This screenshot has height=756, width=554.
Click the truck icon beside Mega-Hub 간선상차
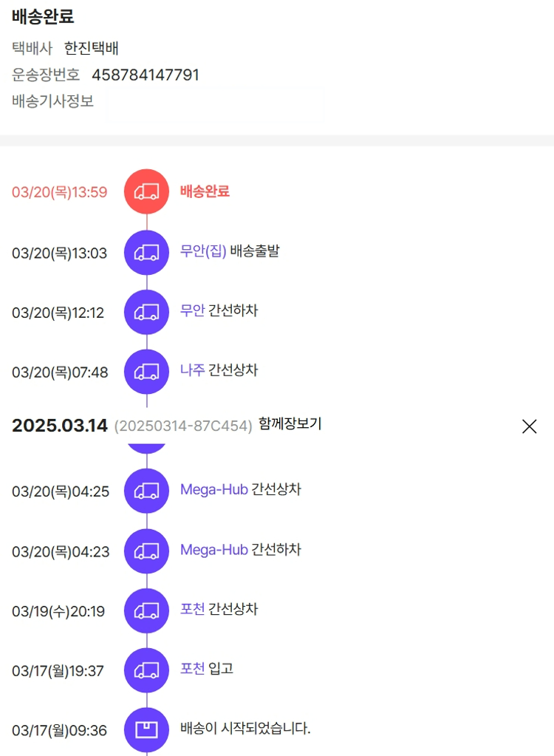tap(146, 491)
